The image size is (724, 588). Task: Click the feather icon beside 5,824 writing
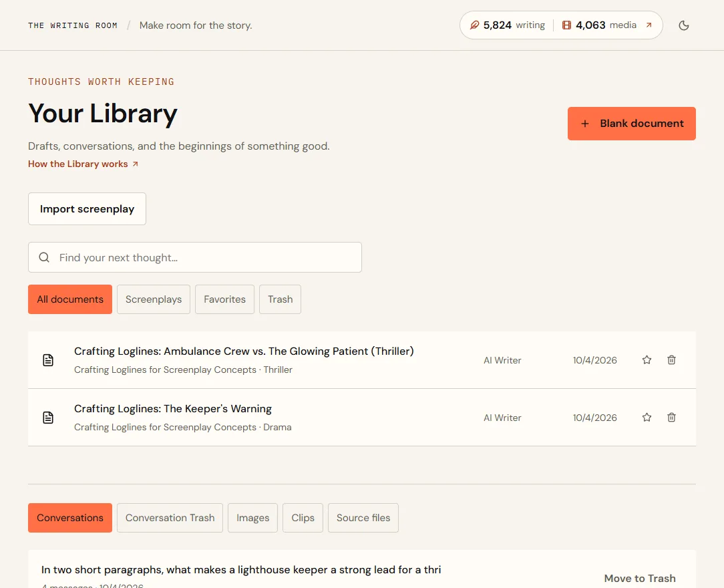[x=474, y=25]
